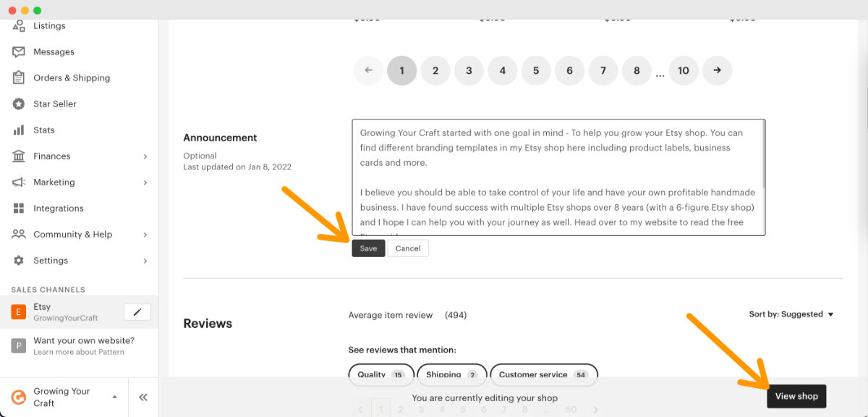Check the Star Seller status
Image resolution: width=868 pixels, height=417 pixels.
click(x=54, y=104)
